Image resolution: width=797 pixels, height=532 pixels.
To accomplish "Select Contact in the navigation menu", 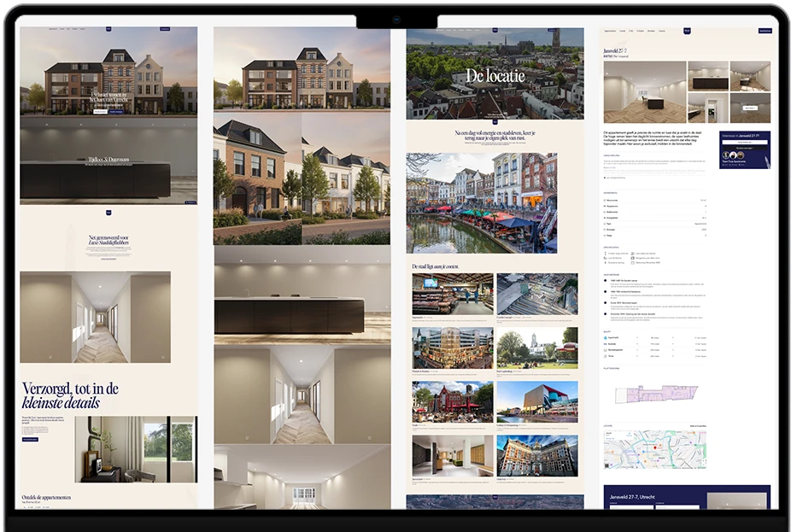I will coord(662,31).
